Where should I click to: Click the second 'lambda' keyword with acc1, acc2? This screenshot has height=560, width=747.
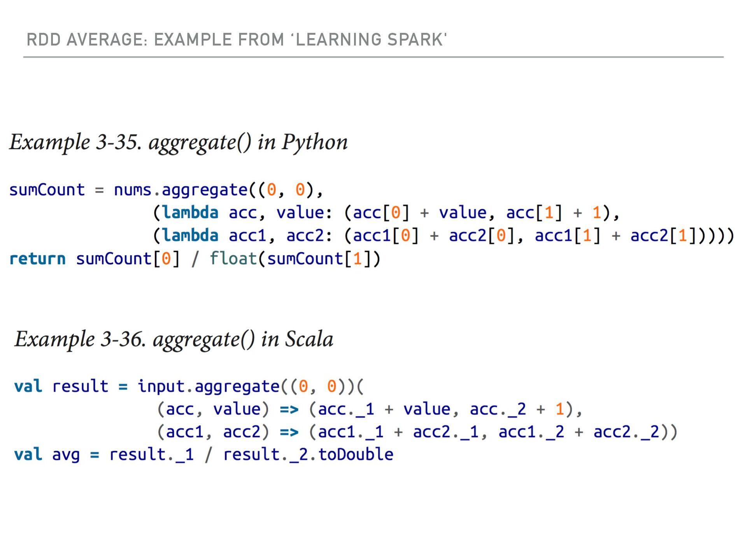tap(190, 236)
